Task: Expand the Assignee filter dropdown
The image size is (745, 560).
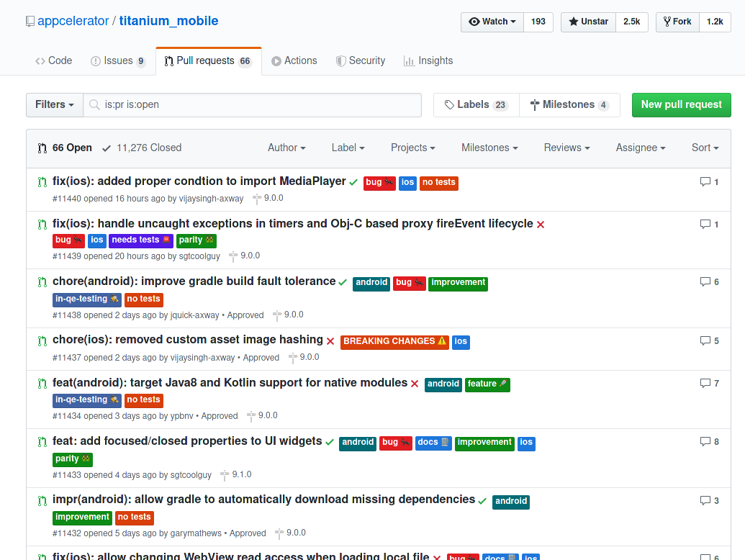Action: tap(641, 148)
